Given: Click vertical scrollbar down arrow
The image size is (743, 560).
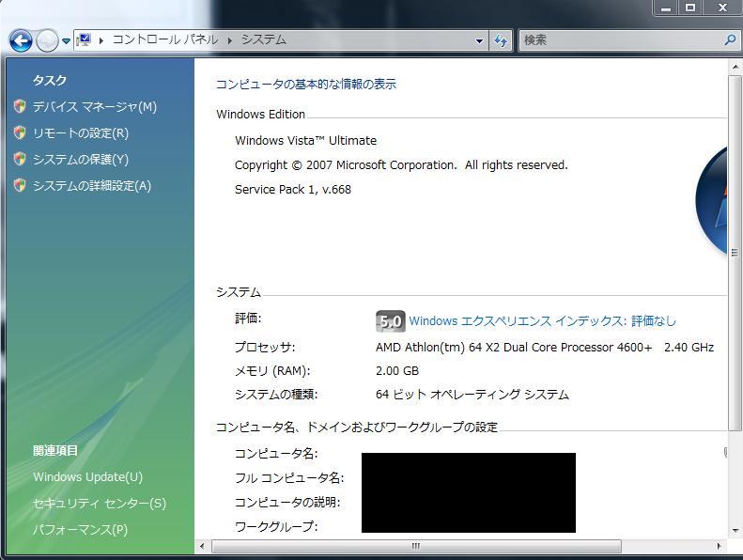Looking at the screenshot, I should tap(735, 530).
